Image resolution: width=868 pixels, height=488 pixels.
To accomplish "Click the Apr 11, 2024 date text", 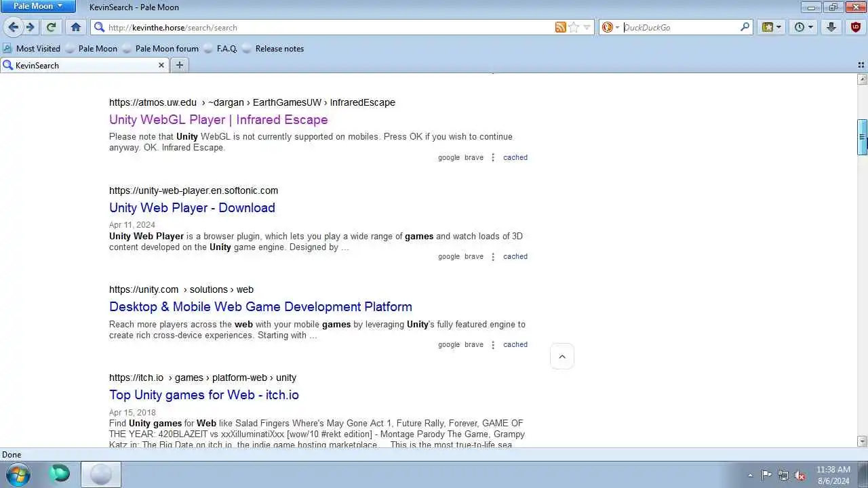I will [x=132, y=225].
